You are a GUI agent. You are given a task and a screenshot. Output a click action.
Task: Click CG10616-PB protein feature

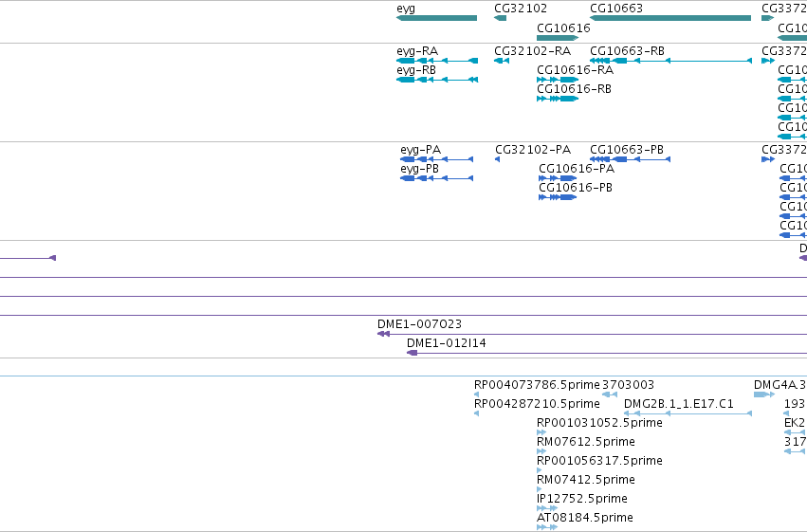pyautogui.click(x=558, y=197)
